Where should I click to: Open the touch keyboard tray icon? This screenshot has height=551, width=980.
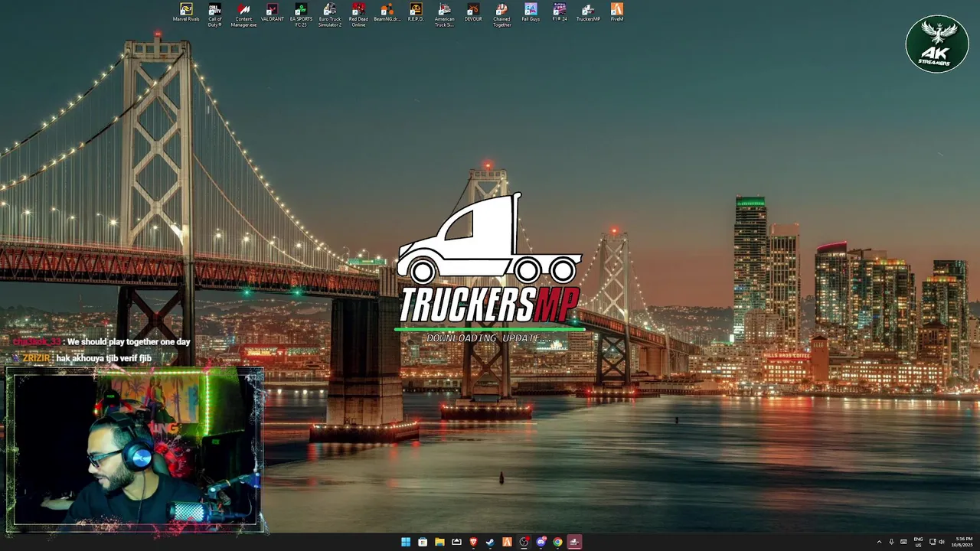[903, 542]
